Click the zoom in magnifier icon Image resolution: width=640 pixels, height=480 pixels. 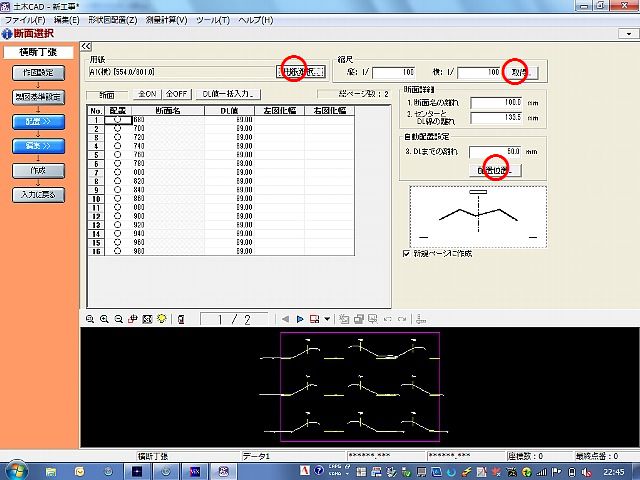pos(104,319)
